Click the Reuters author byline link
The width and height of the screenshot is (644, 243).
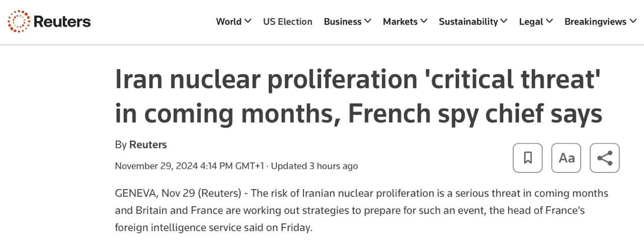[x=148, y=145]
